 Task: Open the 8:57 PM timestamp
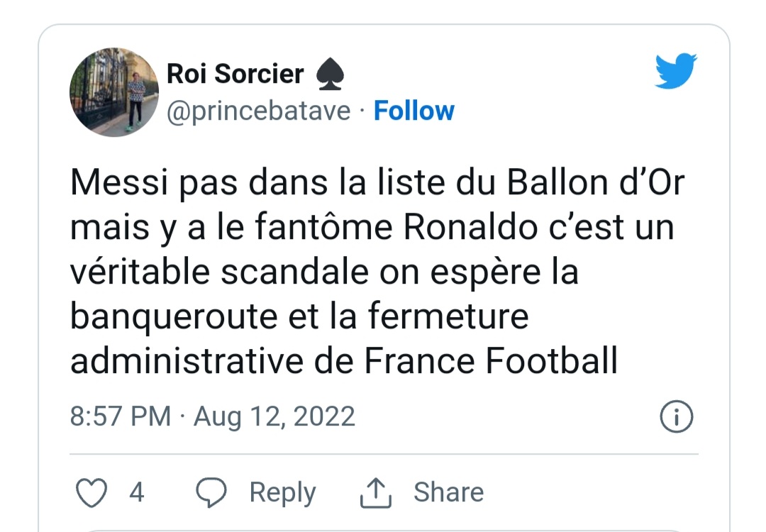121,416
